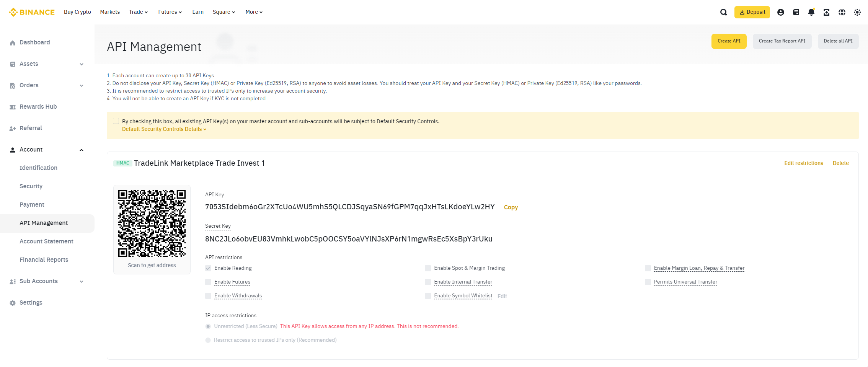
Task: Open the Trade dropdown menu
Action: 138,12
